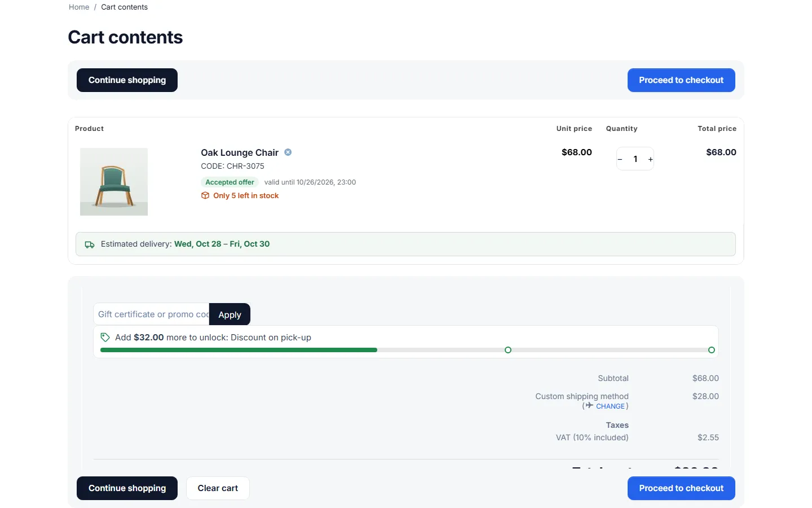The width and height of the screenshot is (812, 508).
Task: Increase quantity with the plus button
Action: [x=650, y=159]
